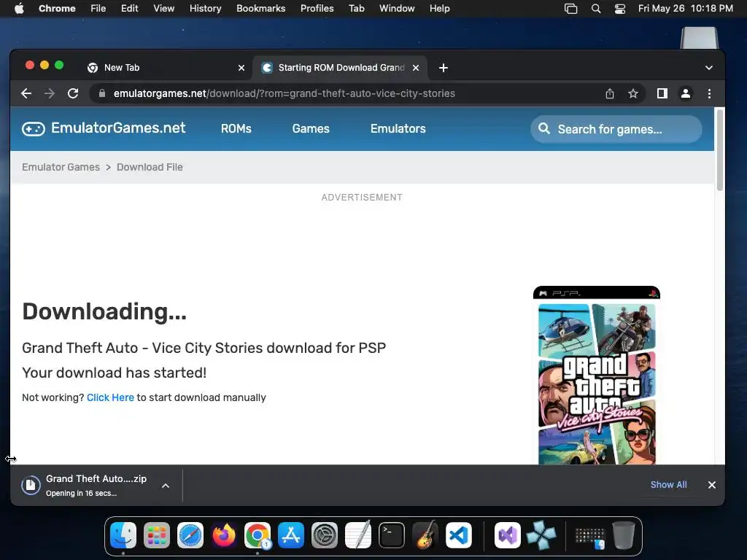The width and height of the screenshot is (747, 560).
Task: Expand download item options chevron
Action: coord(166,486)
